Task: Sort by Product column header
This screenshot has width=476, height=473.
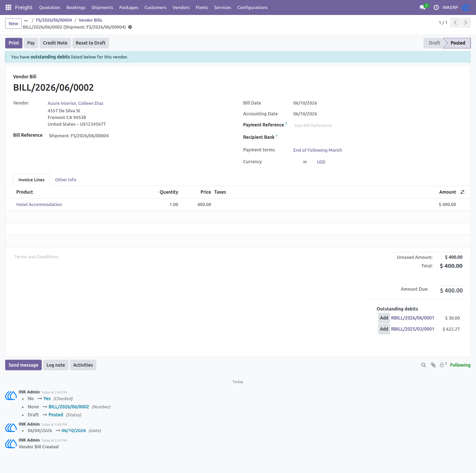Action: point(25,192)
